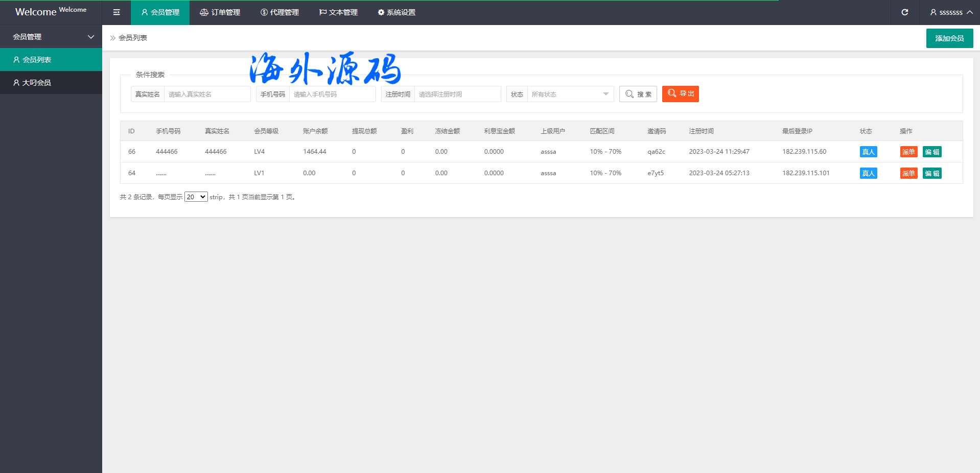Open the 会员管理 top navigation tab

click(160, 12)
